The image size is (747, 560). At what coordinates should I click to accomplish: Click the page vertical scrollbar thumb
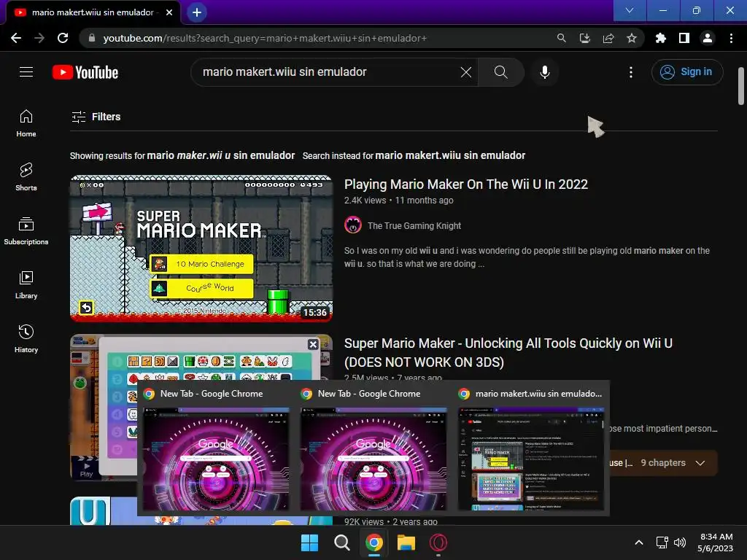tap(741, 86)
